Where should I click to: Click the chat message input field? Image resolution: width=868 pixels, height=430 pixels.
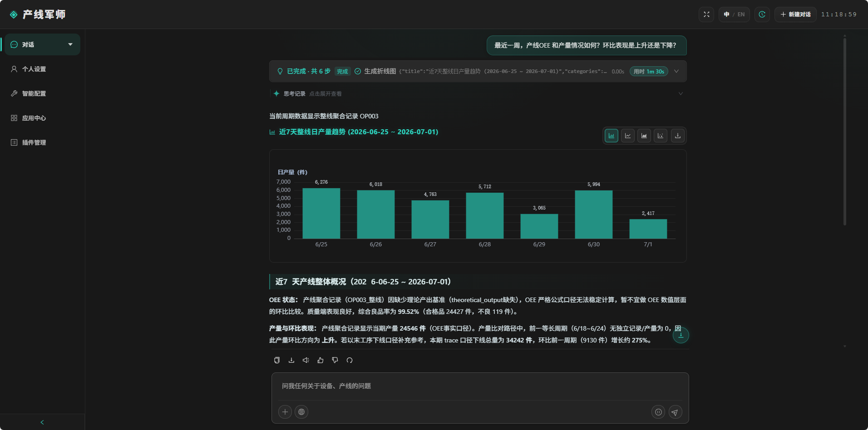pos(480,386)
